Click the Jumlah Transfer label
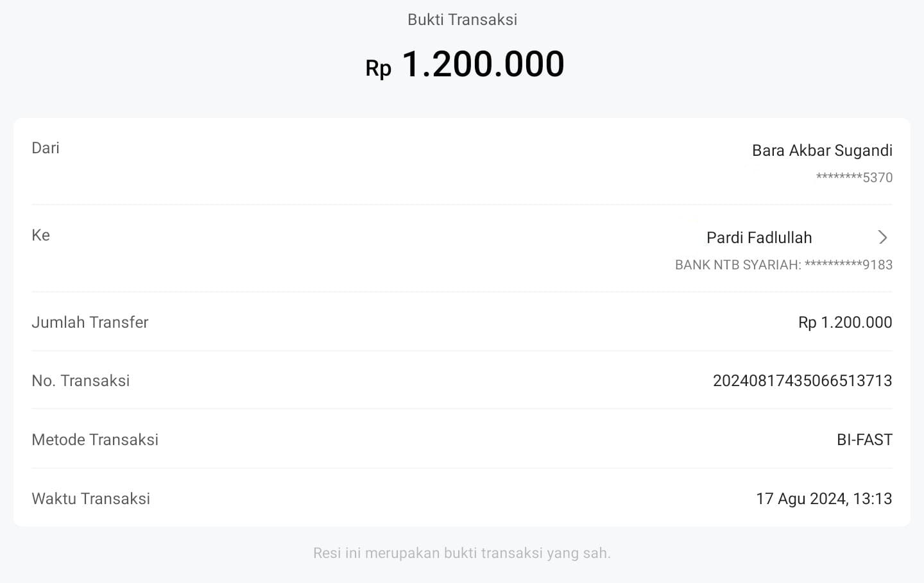 tap(90, 323)
